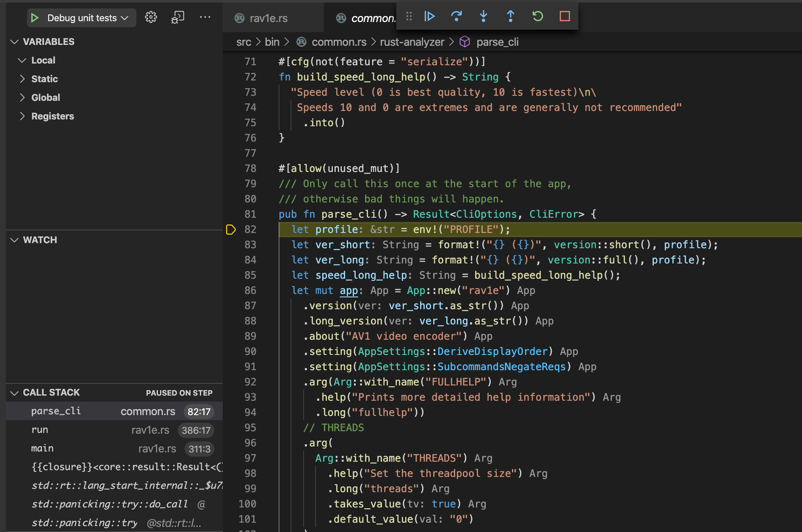Select the last std::panicking::try frame
Screen dimensions: 802x532
coord(114,523)
